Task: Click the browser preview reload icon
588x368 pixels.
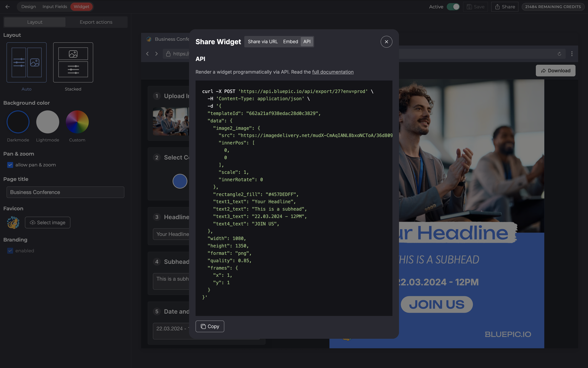Action: coord(559,54)
